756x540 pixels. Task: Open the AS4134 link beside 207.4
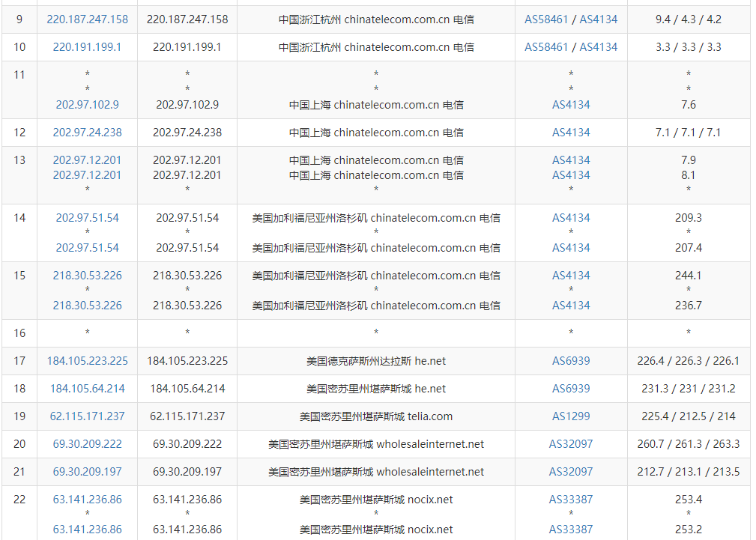tap(571, 248)
